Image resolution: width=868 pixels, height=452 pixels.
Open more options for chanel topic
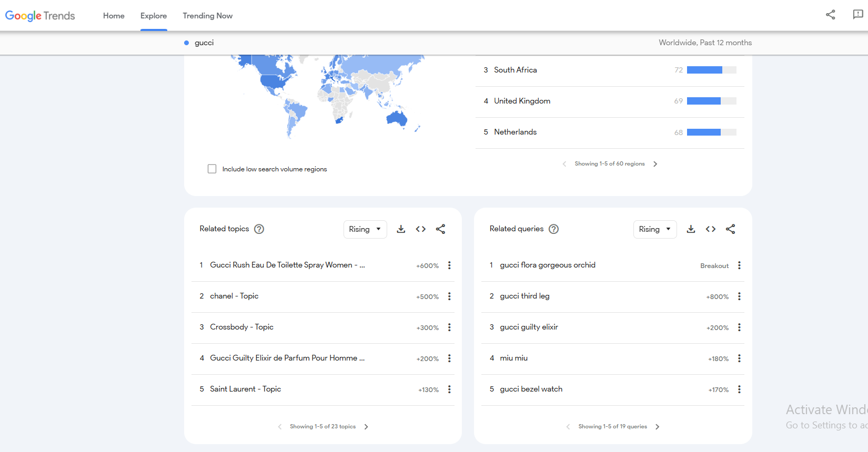(449, 296)
